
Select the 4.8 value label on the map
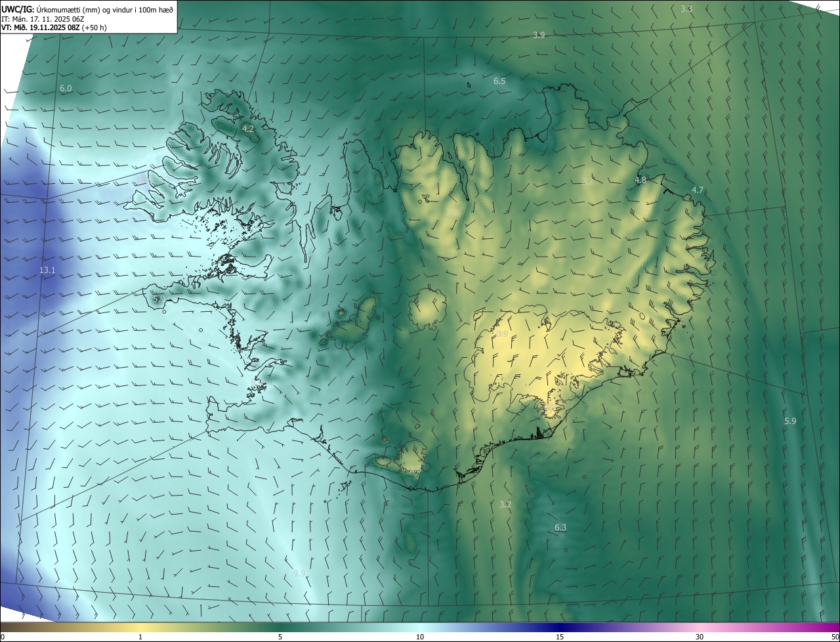pyautogui.click(x=640, y=180)
